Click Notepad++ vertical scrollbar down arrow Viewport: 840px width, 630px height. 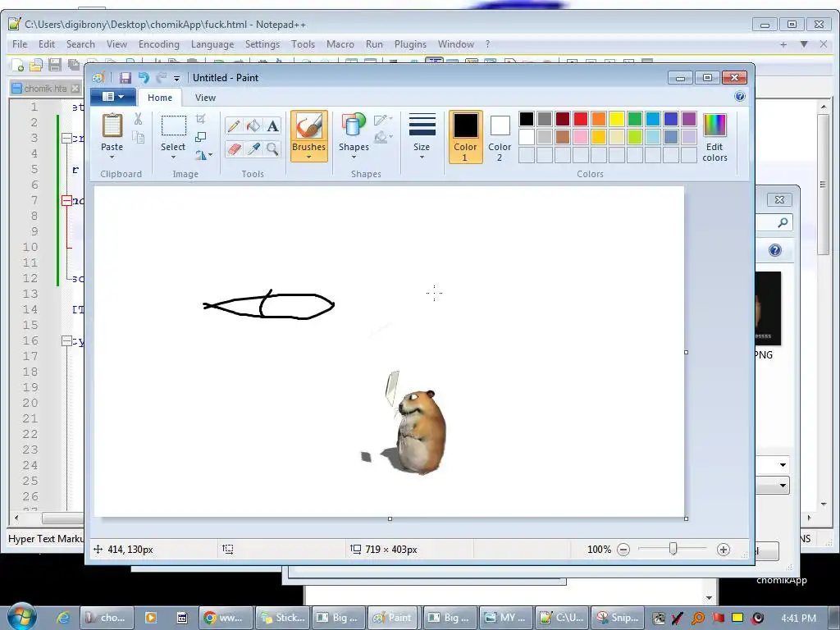[x=824, y=504]
